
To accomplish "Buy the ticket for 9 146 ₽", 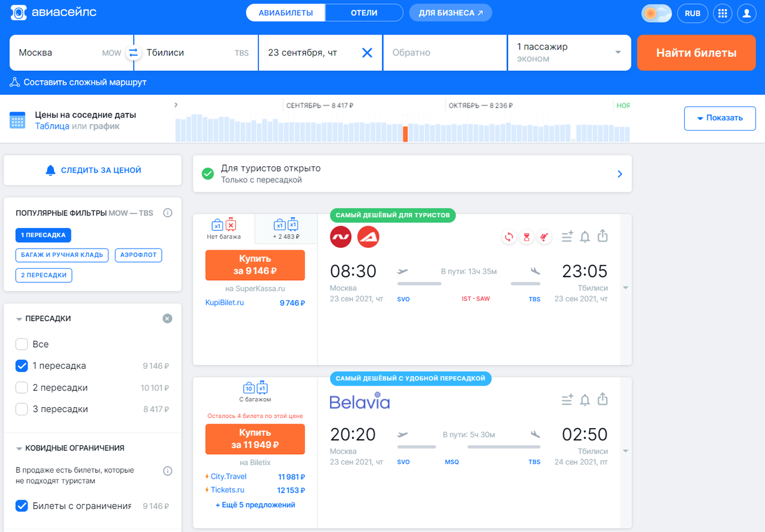I will click(x=255, y=265).
